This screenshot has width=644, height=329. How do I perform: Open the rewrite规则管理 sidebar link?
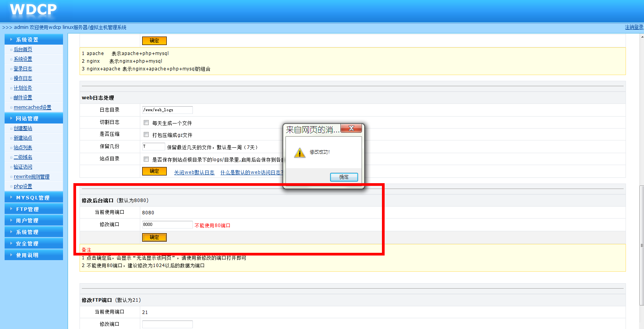click(x=32, y=177)
